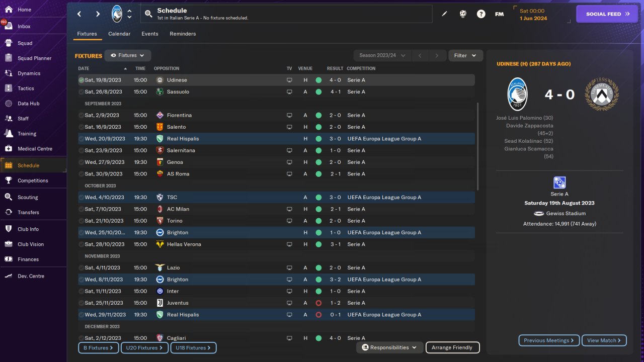This screenshot has width=644, height=362.
Task: Select Schedule in the sidebar menu
Action: point(33,165)
